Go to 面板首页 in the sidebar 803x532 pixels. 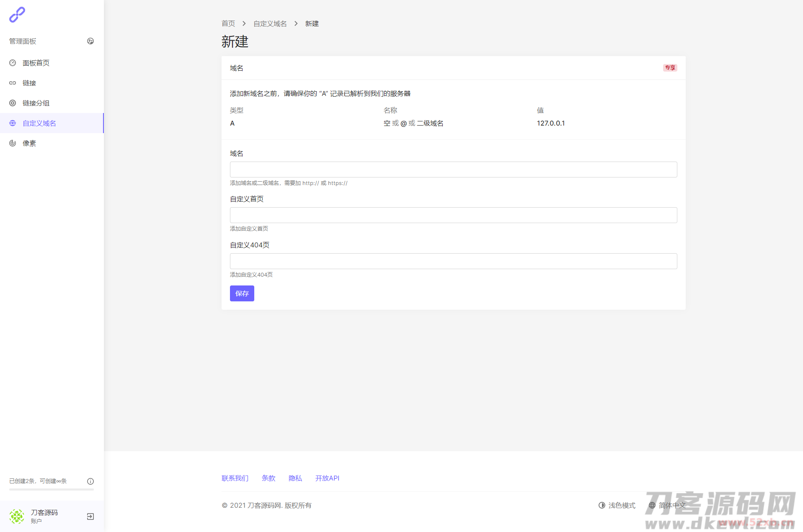(x=36, y=63)
